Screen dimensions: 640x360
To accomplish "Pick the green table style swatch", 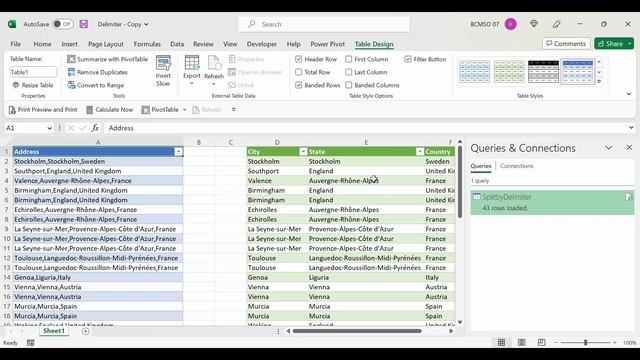I will [x=509, y=71].
